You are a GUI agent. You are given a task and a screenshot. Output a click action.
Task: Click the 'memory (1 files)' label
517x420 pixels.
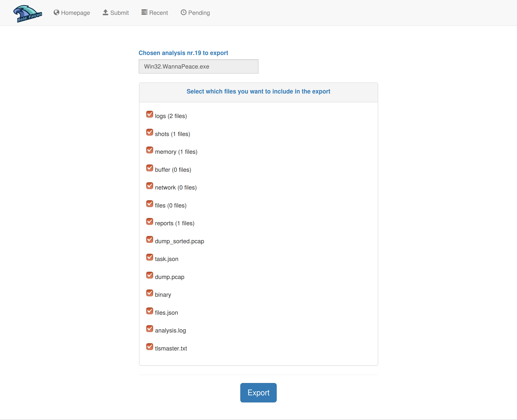176,152
